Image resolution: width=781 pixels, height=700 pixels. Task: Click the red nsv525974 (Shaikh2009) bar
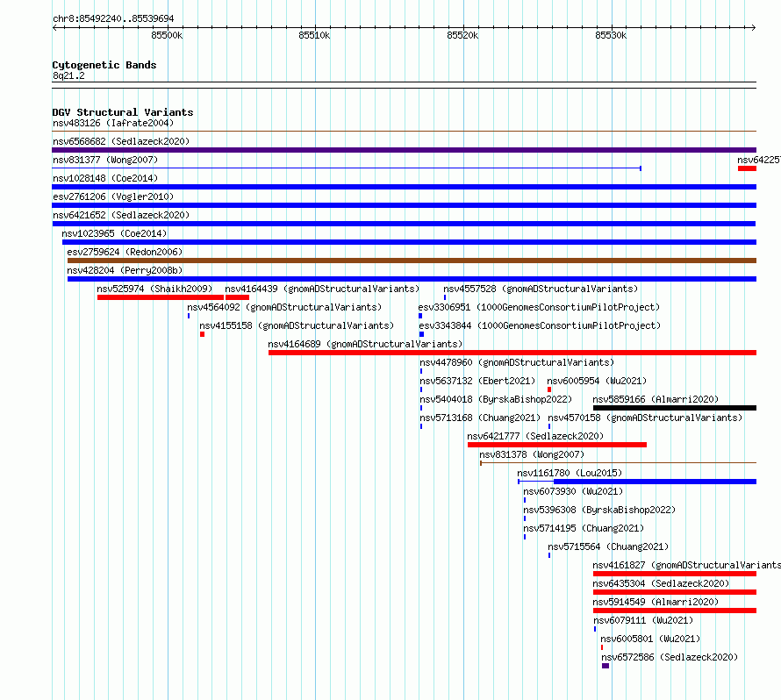click(x=161, y=297)
